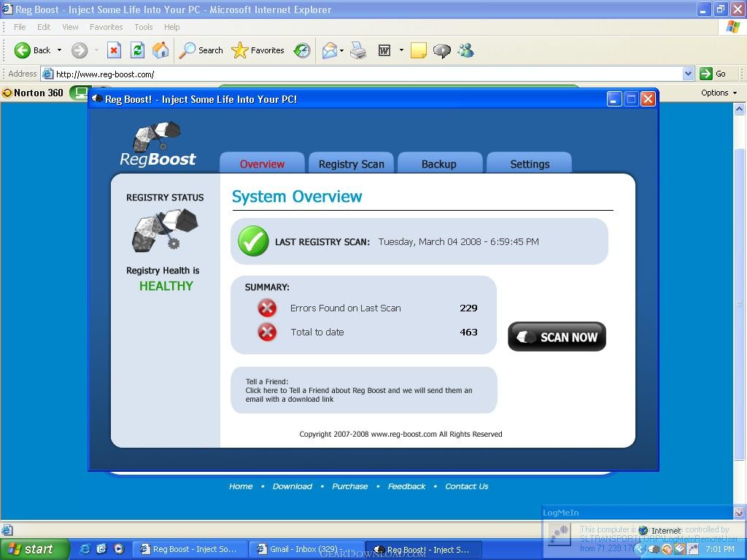Open the File menu

click(20, 27)
